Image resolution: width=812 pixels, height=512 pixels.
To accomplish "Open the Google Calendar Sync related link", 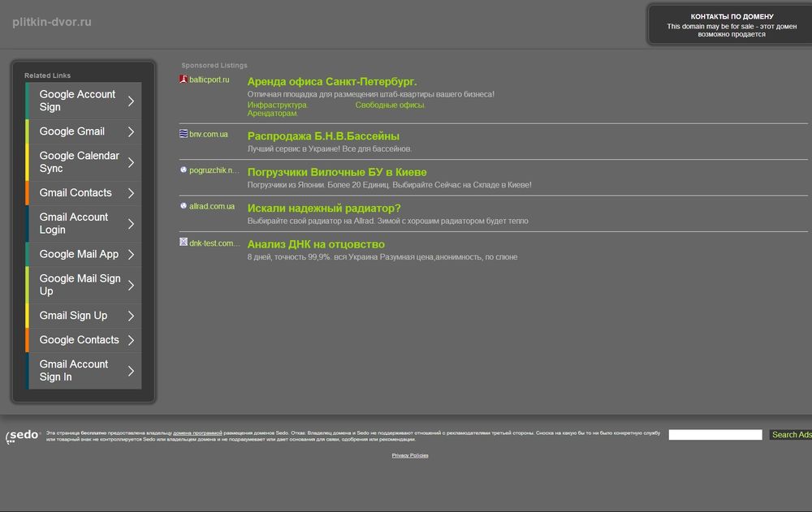I will click(x=84, y=162).
